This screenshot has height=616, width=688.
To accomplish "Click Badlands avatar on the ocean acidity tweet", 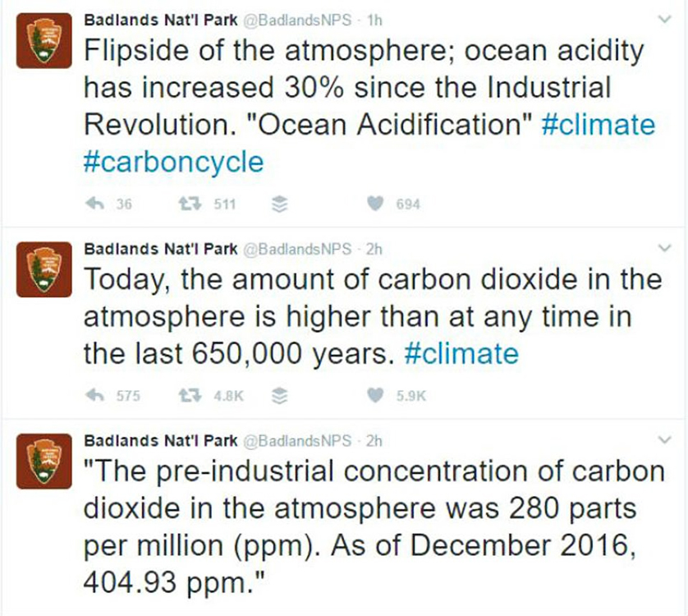I will click(44, 40).
